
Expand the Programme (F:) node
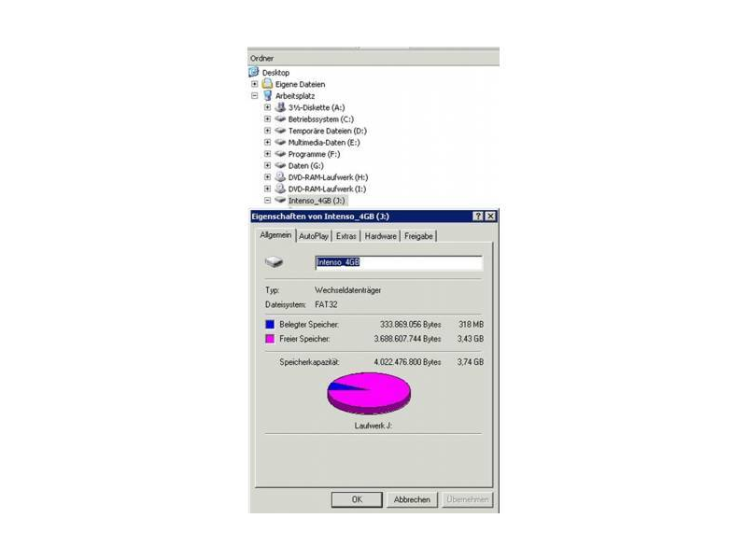click(x=267, y=154)
